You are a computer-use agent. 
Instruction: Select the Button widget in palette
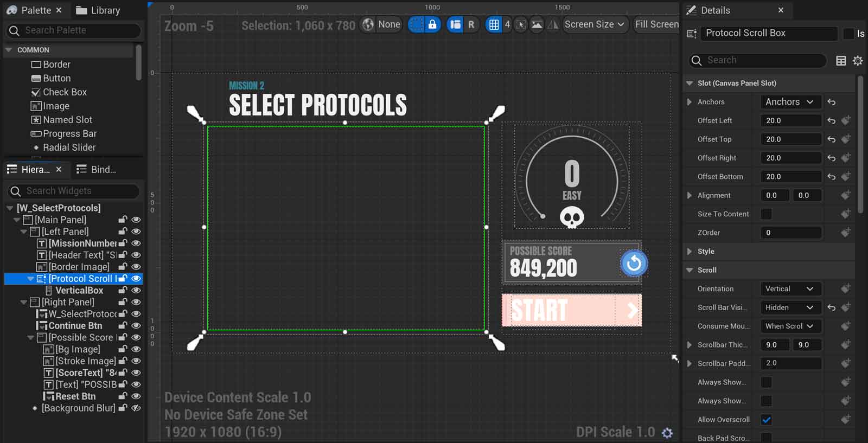(x=51, y=78)
